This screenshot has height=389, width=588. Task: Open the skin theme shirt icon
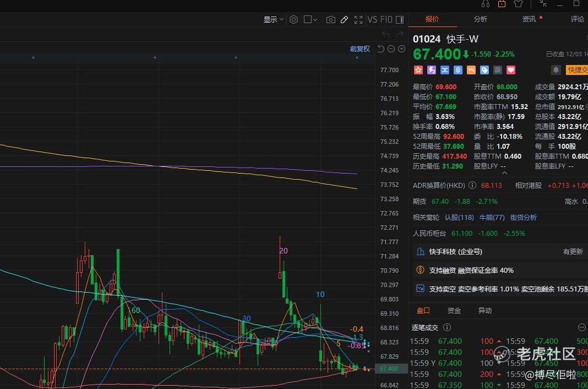coord(518,4)
